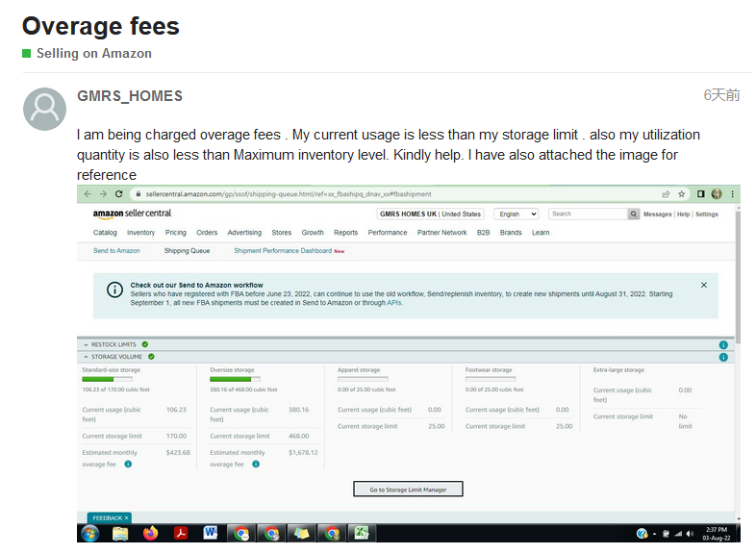756x554 pixels.
Task: Click green check next to Storage Volume
Action: [x=151, y=356]
